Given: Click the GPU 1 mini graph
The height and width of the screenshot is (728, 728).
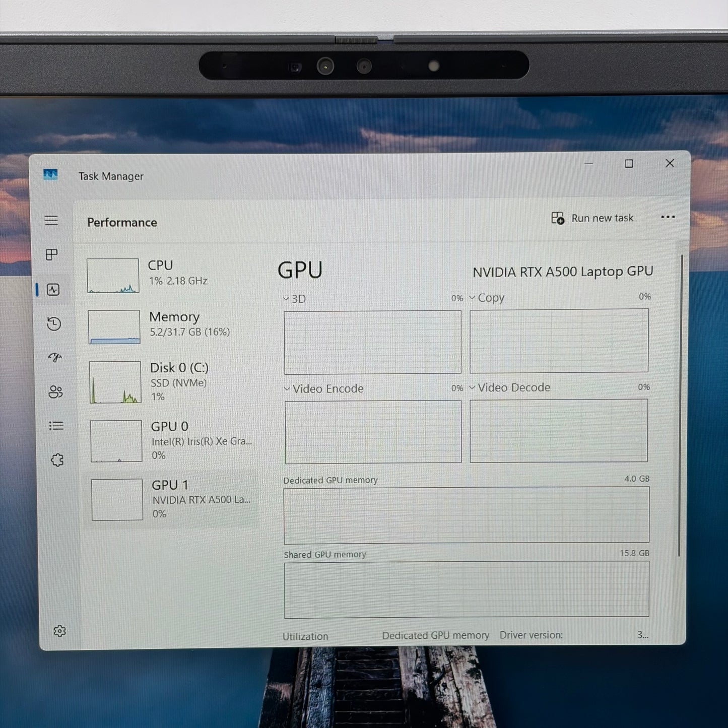Looking at the screenshot, I should pos(117,499).
